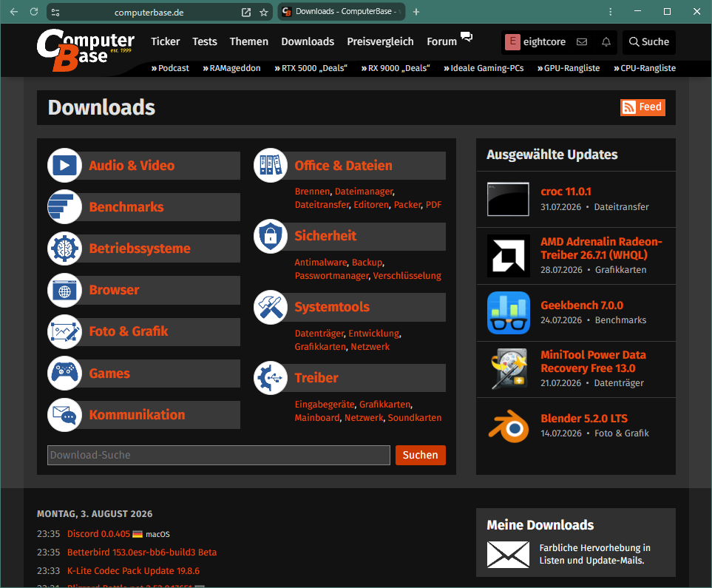The width and height of the screenshot is (712, 588).
Task: Open the GPU-Rangliste quick link
Action: pos(569,68)
